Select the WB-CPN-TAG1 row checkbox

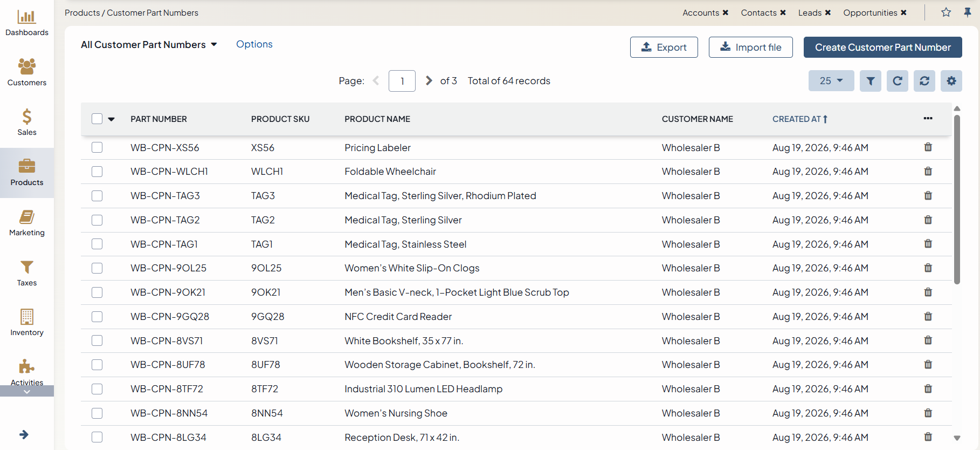coord(97,244)
